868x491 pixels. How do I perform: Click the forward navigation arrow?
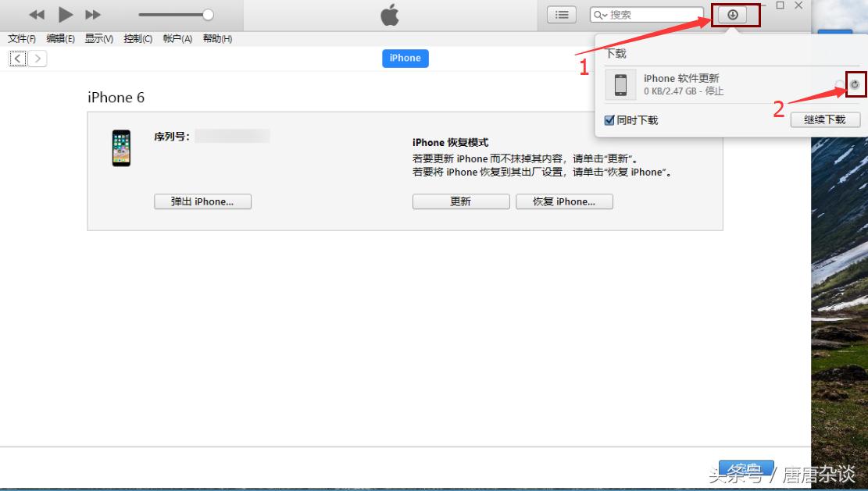[38, 58]
